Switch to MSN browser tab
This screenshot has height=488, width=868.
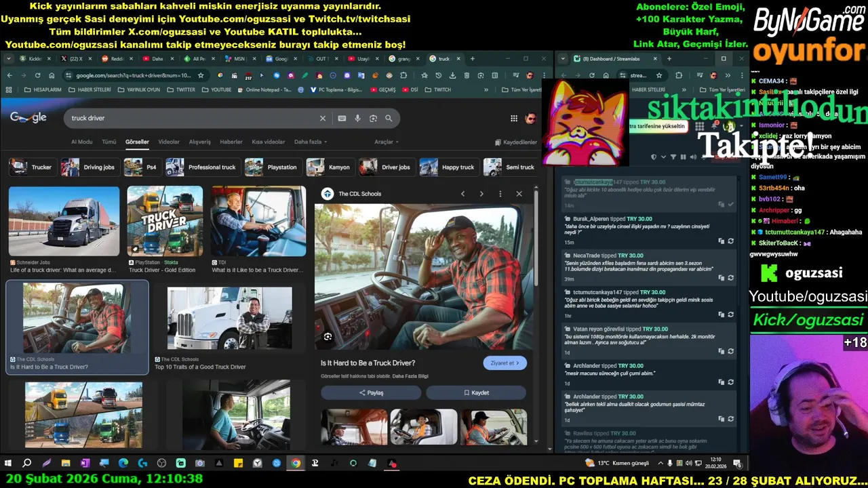pyautogui.click(x=239, y=58)
